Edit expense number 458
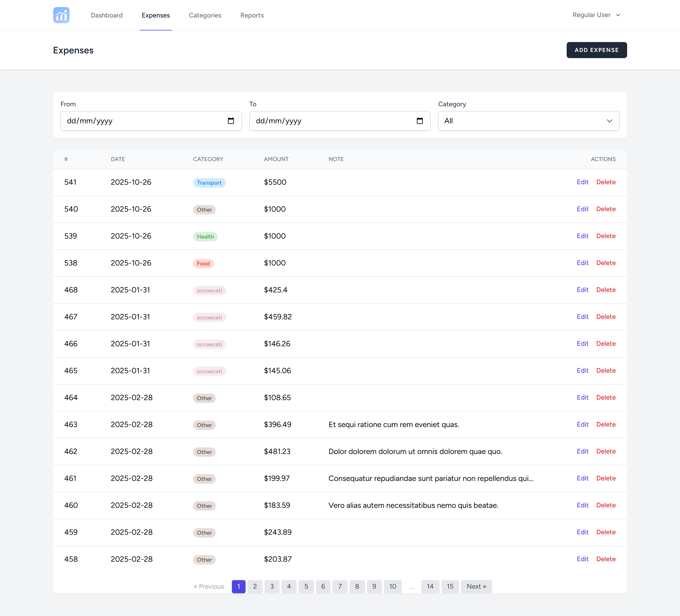680x616 pixels. tap(582, 559)
